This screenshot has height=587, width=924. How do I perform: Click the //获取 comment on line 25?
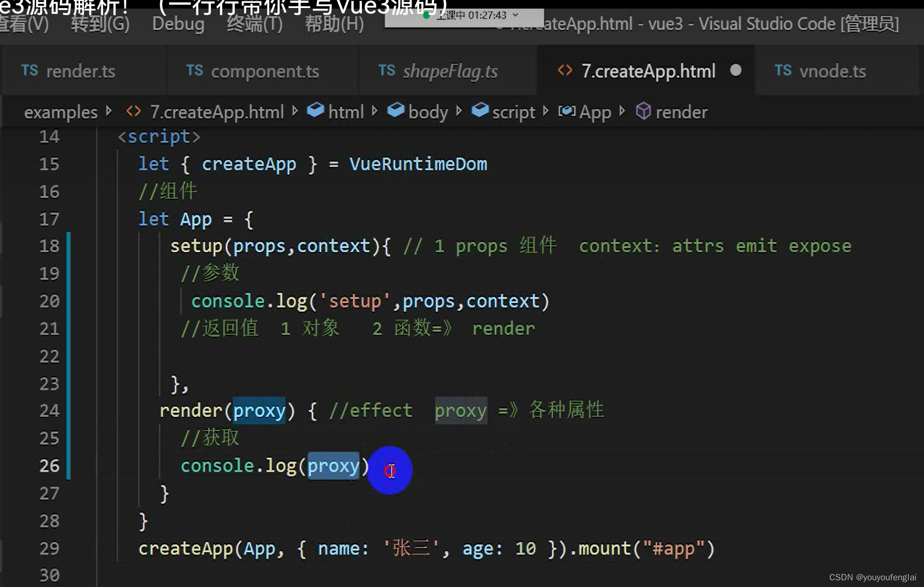(x=210, y=438)
